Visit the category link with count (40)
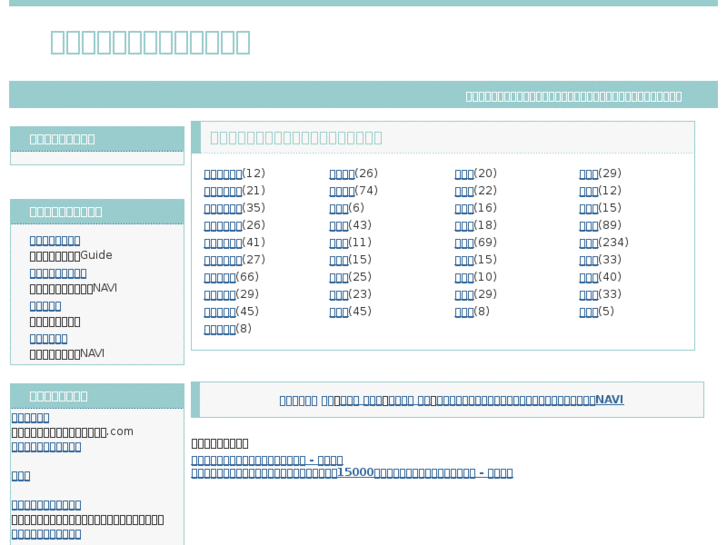 point(588,277)
